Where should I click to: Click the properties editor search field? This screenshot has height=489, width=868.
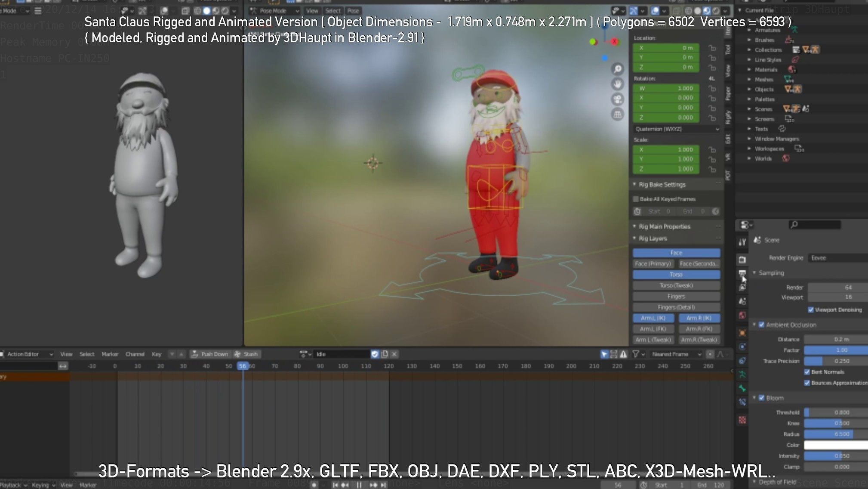(815, 224)
